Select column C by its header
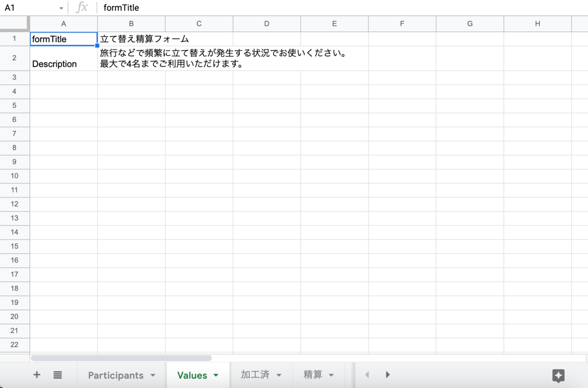 click(198, 23)
